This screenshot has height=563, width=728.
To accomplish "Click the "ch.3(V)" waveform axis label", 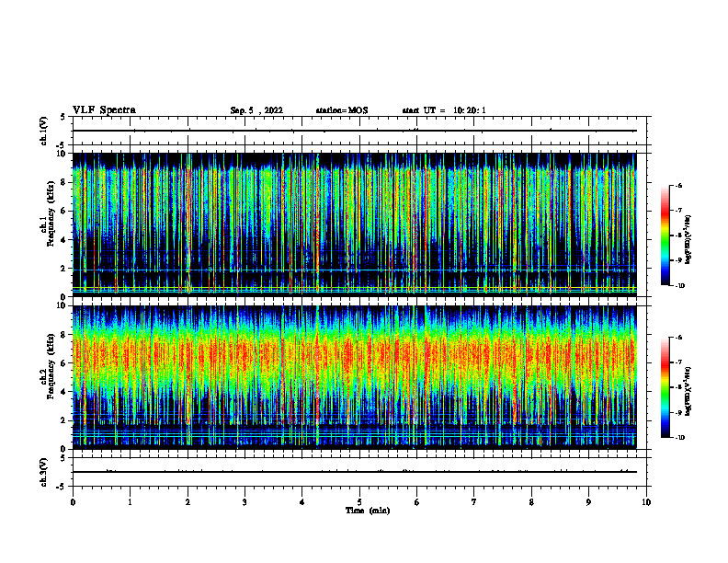I will 44,473.
